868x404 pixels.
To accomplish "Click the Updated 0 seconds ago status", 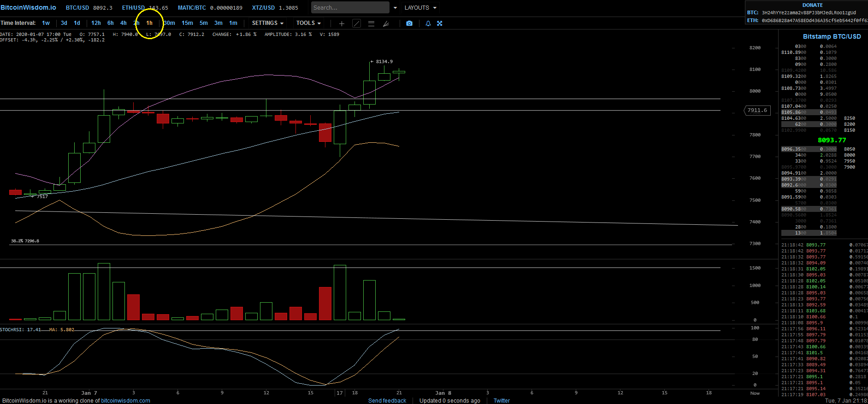I will [449, 401].
